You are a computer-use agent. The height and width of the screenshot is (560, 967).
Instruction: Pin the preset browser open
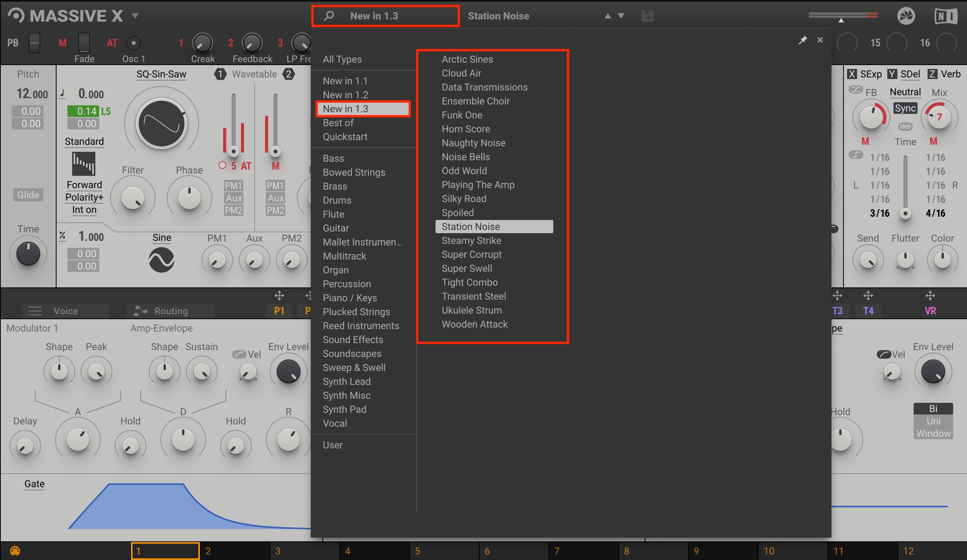[803, 40]
